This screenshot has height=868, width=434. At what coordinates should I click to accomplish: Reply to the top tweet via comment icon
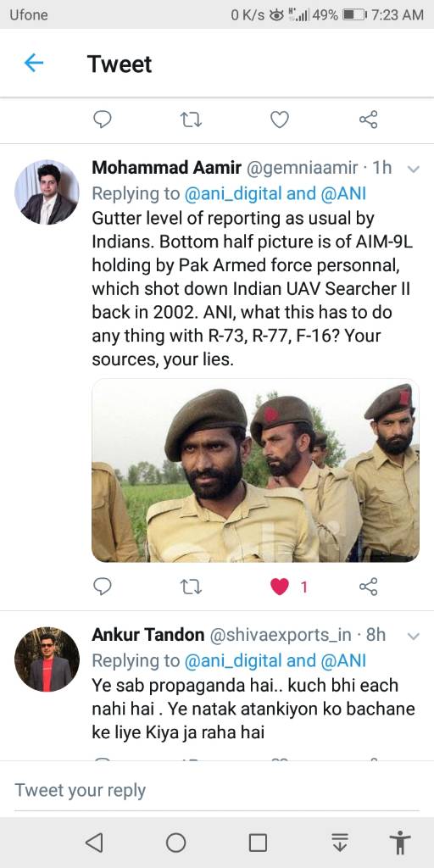tap(103, 119)
